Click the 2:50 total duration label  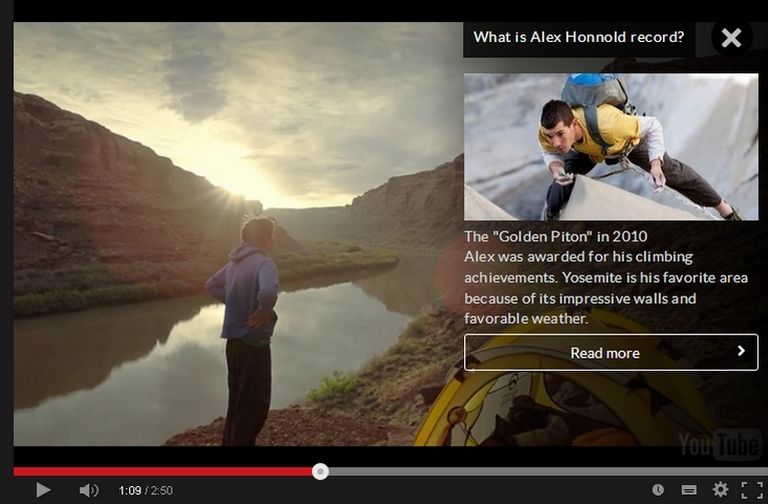(x=161, y=490)
